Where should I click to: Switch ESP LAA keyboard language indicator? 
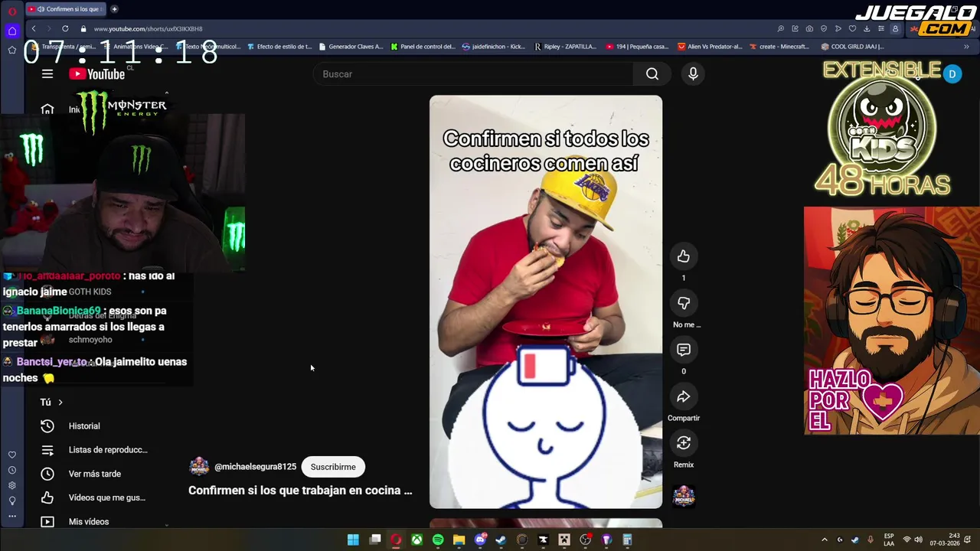click(x=889, y=540)
